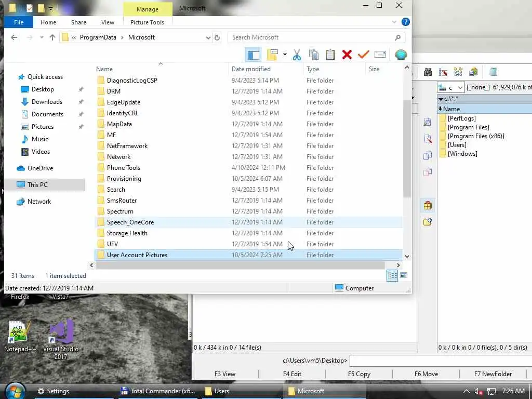532x399 pixels.
Task: Select [Windows] folder in Total Commander
Action: (462, 154)
